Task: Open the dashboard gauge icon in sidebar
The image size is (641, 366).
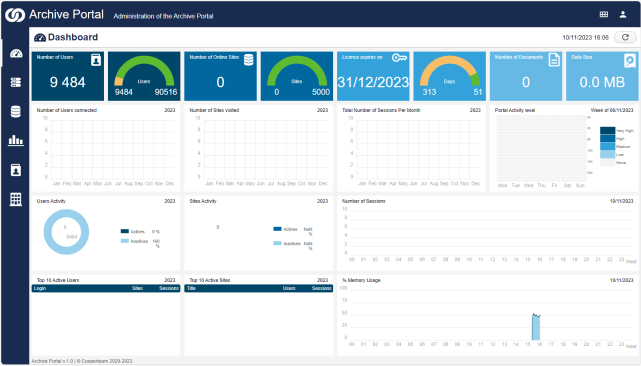Action: coord(16,53)
